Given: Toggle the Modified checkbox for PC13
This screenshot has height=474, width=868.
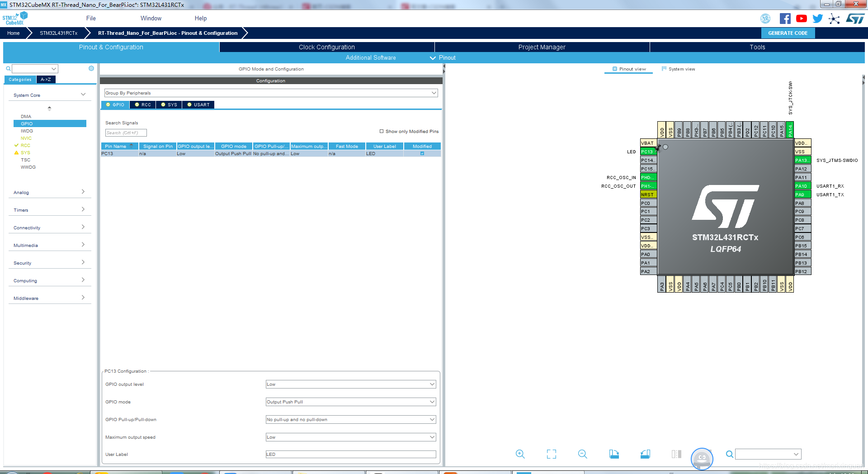Looking at the screenshot, I should [422, 153].
